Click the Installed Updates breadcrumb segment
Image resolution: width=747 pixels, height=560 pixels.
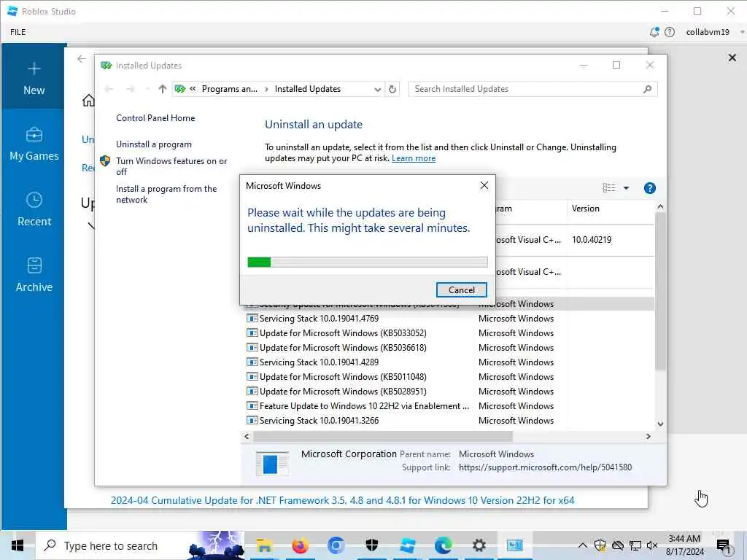click(308, 89)
